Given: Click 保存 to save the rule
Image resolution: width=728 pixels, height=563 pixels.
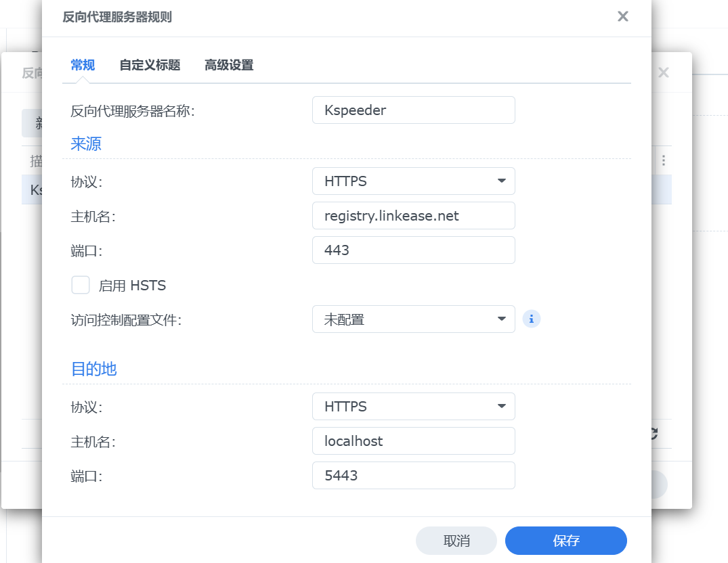Looking at the screenshot, I should (565, 541).
